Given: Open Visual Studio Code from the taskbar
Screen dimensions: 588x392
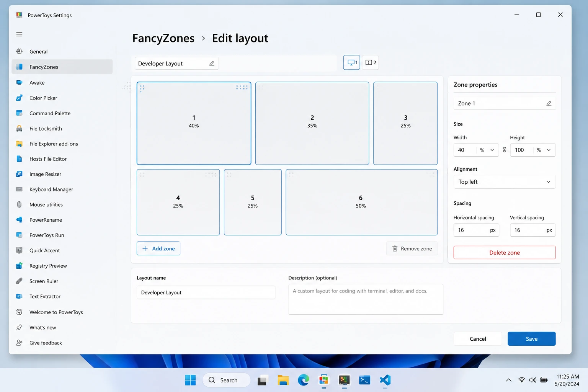Looking at the screenshot, I should pos(385,380).
